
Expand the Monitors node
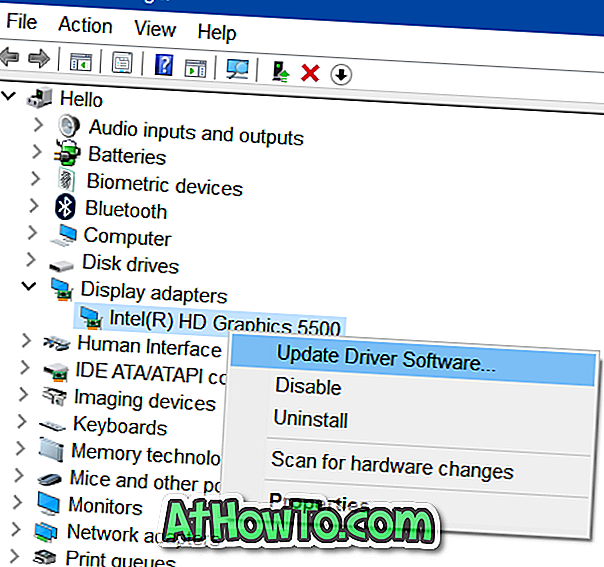(x=17, y=502)
